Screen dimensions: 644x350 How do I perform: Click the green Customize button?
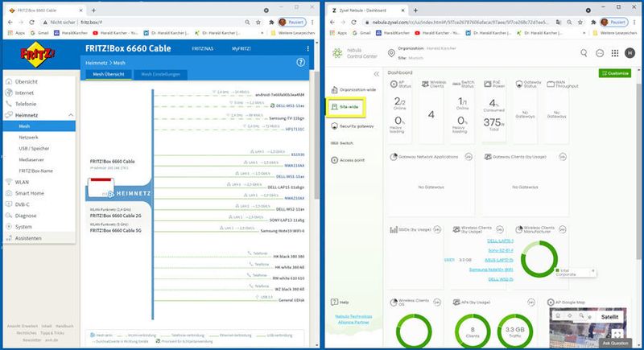(614, 73)
